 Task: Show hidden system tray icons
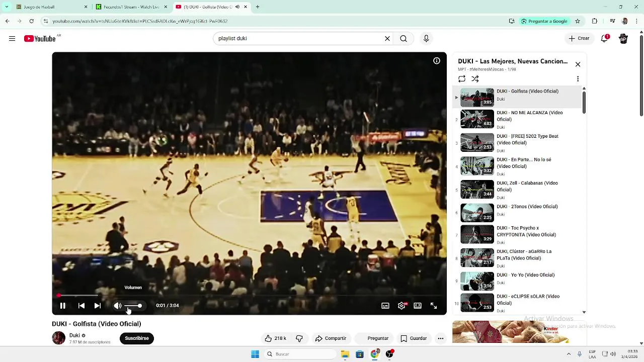569,354
